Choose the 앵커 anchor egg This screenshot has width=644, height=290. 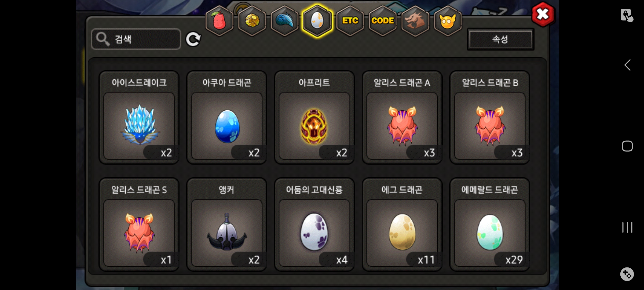[x=227, y=224]
